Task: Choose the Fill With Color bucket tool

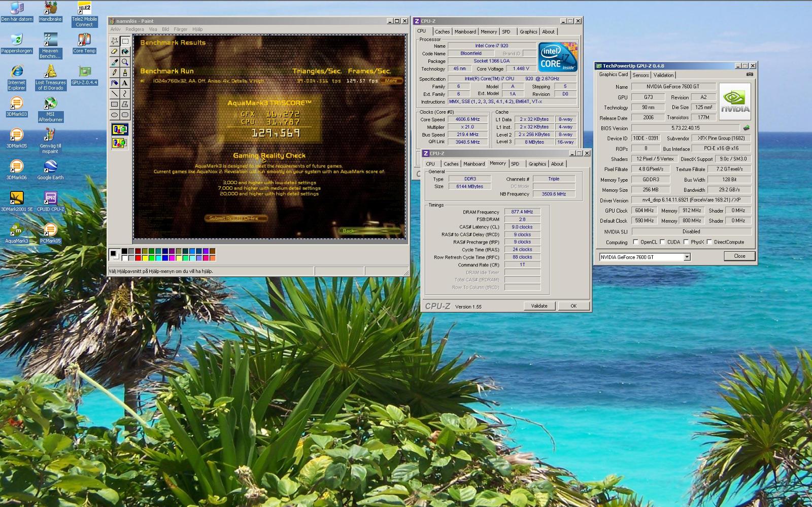Action: tap(125, 51)
